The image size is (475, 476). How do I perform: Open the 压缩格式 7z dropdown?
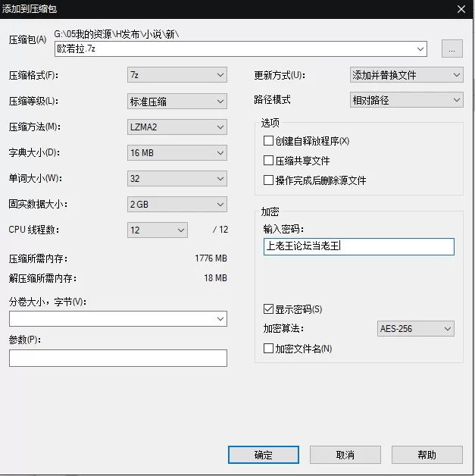pyautogui.click(x=177, y=75)
